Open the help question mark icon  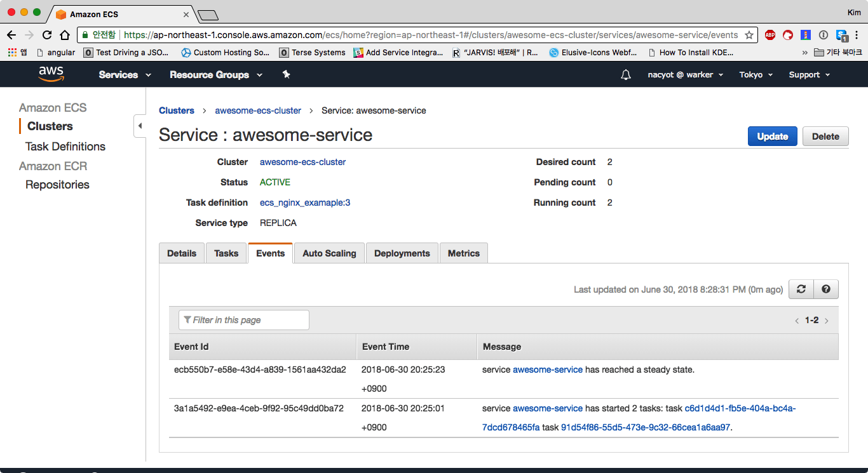(826, 290)
